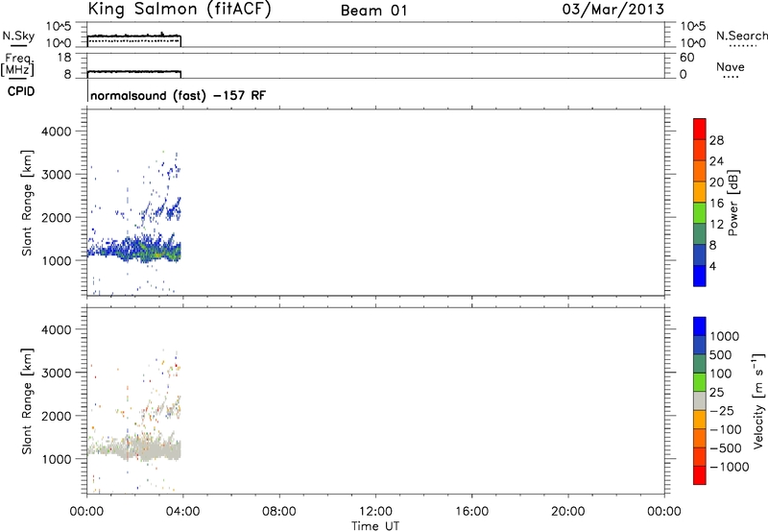Click Slant Range label of power panel
This screenshot has width=768, height=532.
point(28,203)
